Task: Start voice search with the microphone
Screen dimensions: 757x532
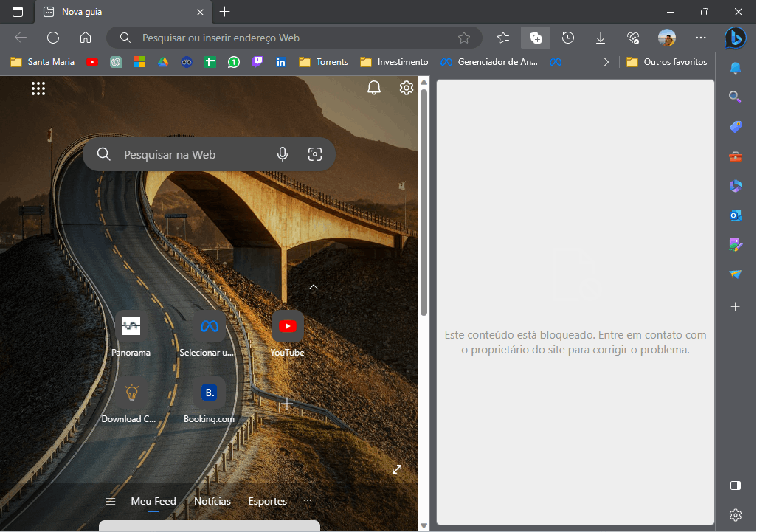Action: pos(283,154)
